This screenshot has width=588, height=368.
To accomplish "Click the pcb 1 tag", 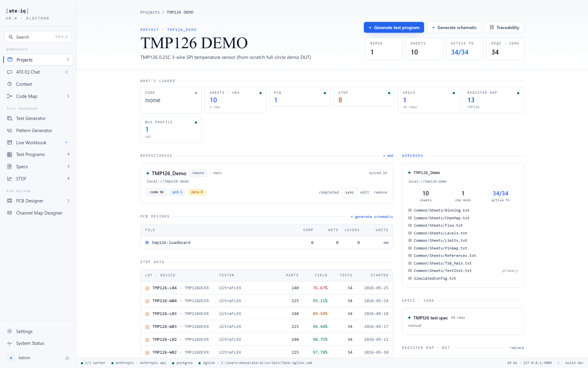I will point(177,192).
